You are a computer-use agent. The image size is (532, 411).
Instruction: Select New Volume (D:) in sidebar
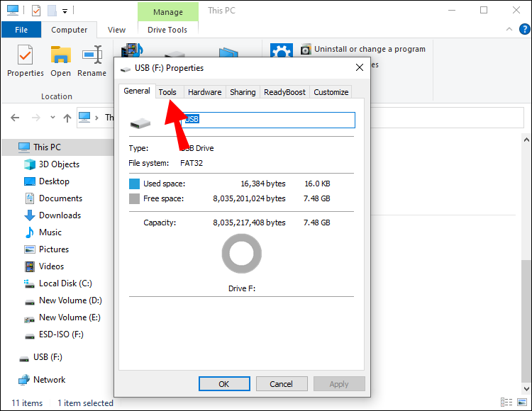[63, 300]
